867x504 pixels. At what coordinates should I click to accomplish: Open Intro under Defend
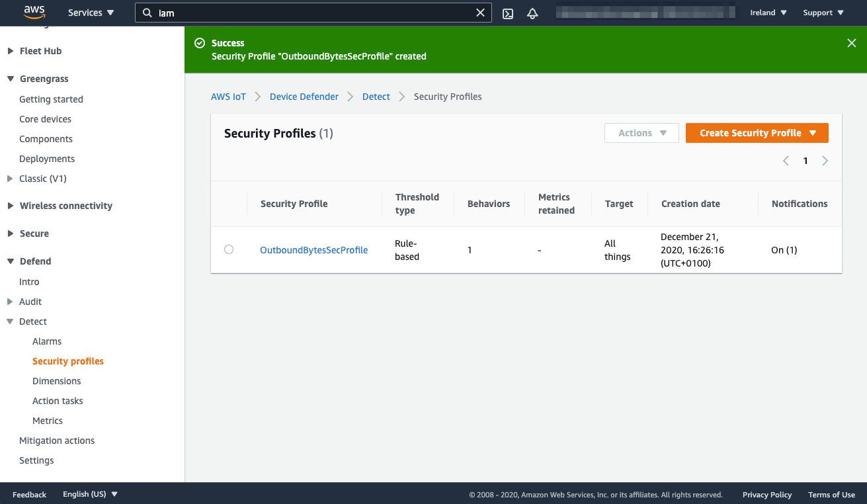pyautogui.click(x=29, y=282)
